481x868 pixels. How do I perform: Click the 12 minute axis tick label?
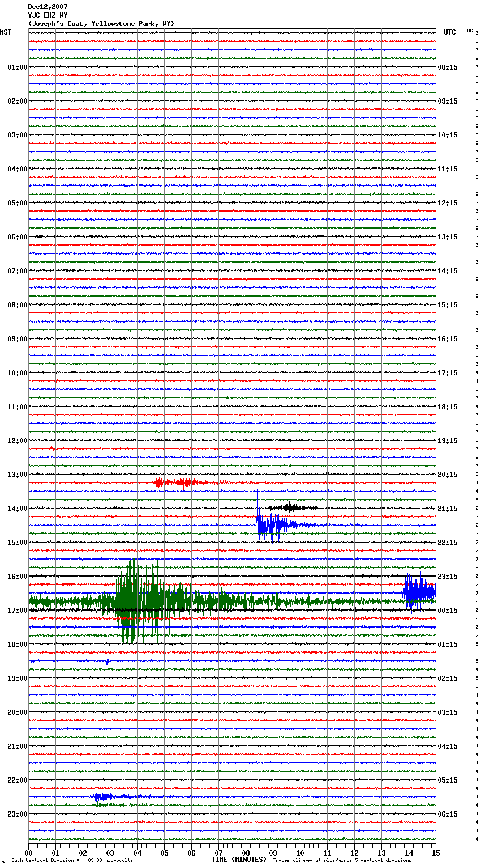[354, 853]
